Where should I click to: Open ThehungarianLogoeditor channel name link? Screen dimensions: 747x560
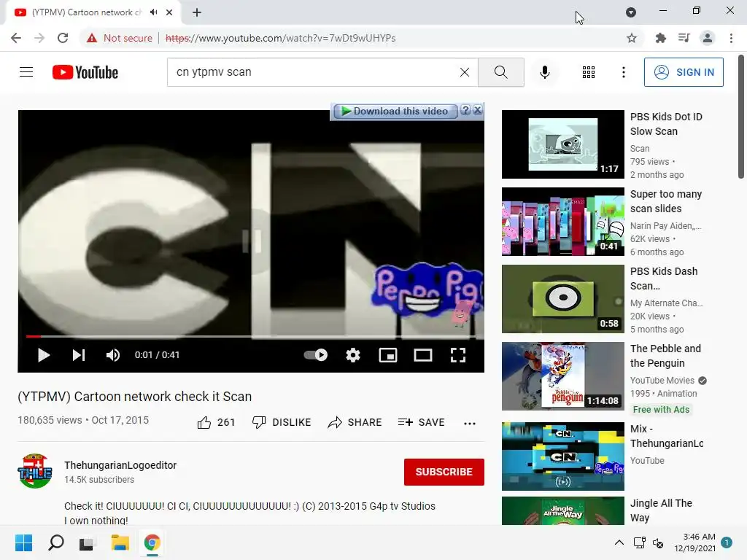[x=120, y=465]
